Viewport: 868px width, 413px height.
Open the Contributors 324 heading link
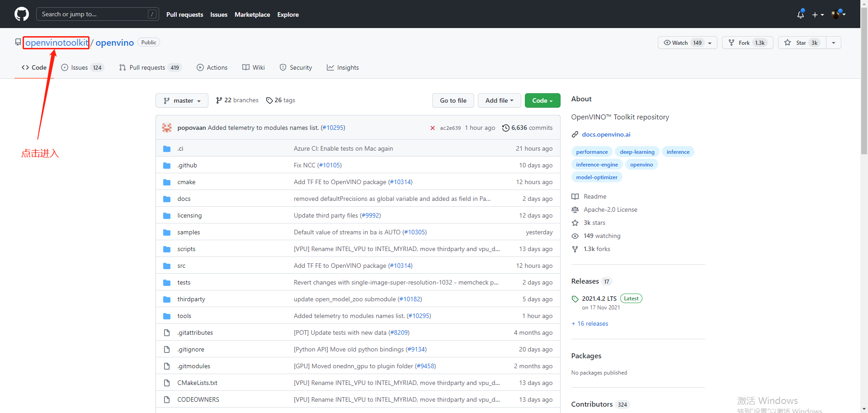[x=600, y=404]
